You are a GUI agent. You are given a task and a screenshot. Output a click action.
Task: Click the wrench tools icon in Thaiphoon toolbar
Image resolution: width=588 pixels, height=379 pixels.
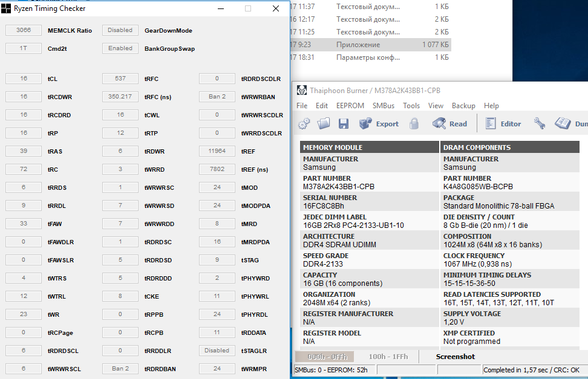pos(540,123)
